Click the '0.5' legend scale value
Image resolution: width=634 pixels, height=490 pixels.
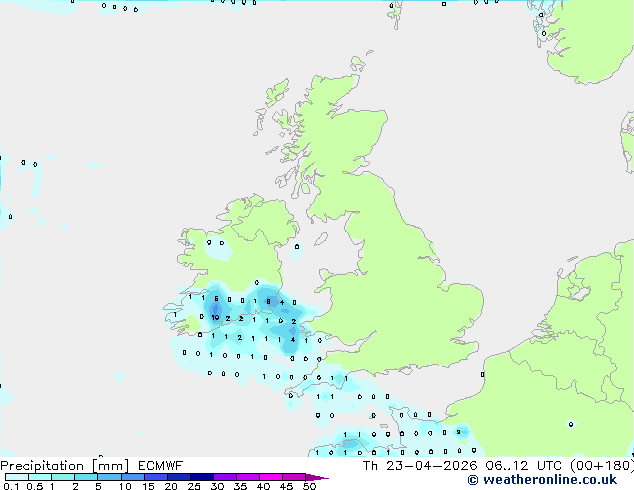[34, 486]
